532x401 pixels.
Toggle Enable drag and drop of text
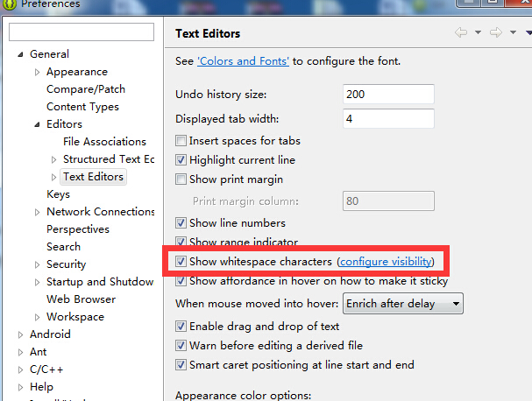[181, 327]
